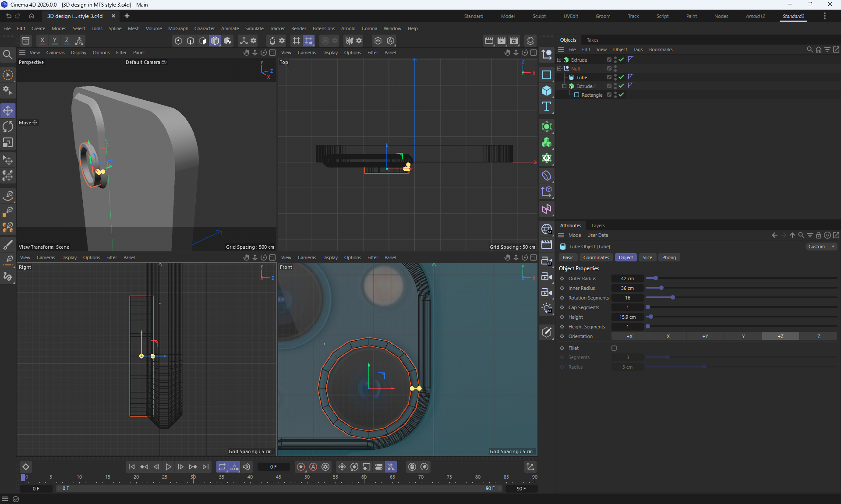Click the Text spline tool icon
This screenshot has width=841, height=504.
(x=546, y=106)
